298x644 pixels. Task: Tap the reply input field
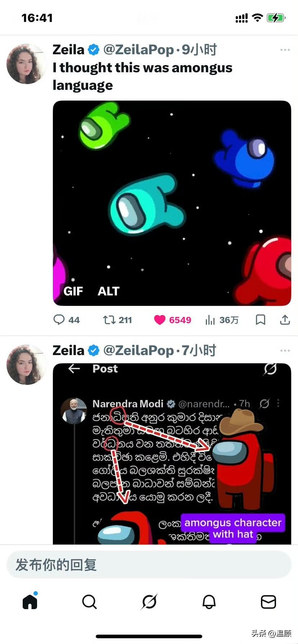click(x=149, y=565)
